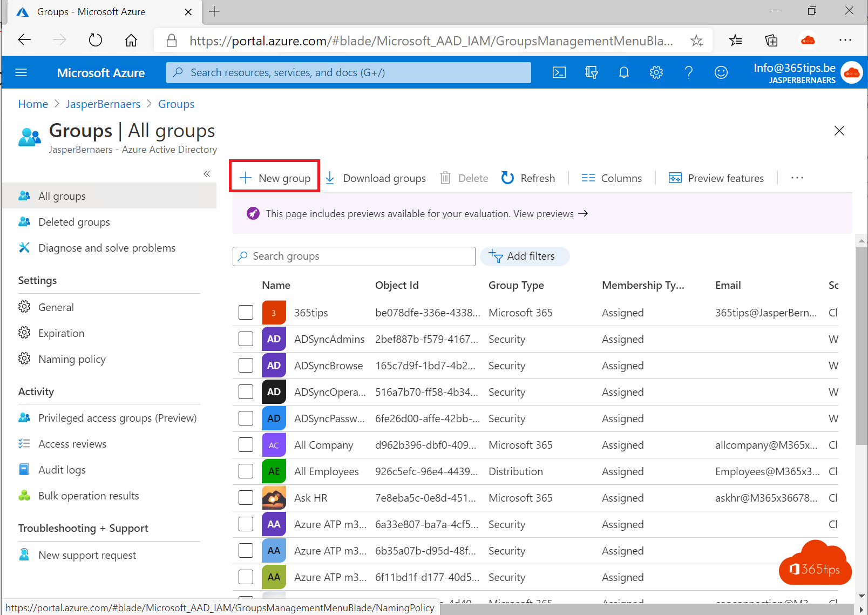
Task: Open the Azure portal settings gear
Action: point(656,72)
